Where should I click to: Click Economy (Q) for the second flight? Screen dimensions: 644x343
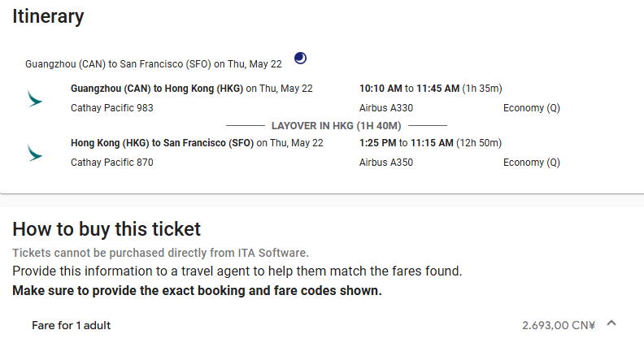(x=531, y=163)
